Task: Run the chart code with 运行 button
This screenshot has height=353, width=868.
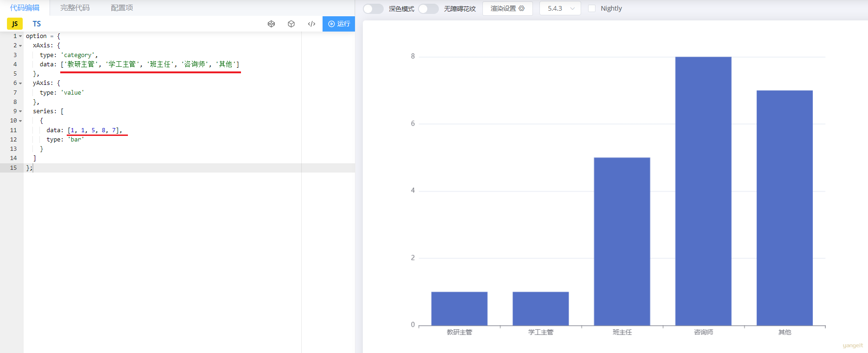Action: [339, 24]
